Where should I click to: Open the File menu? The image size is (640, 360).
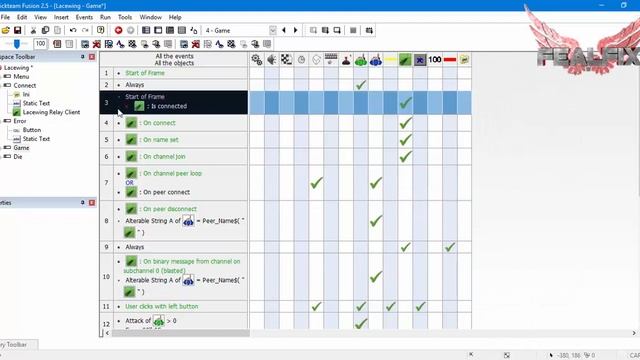click(5, 17)
